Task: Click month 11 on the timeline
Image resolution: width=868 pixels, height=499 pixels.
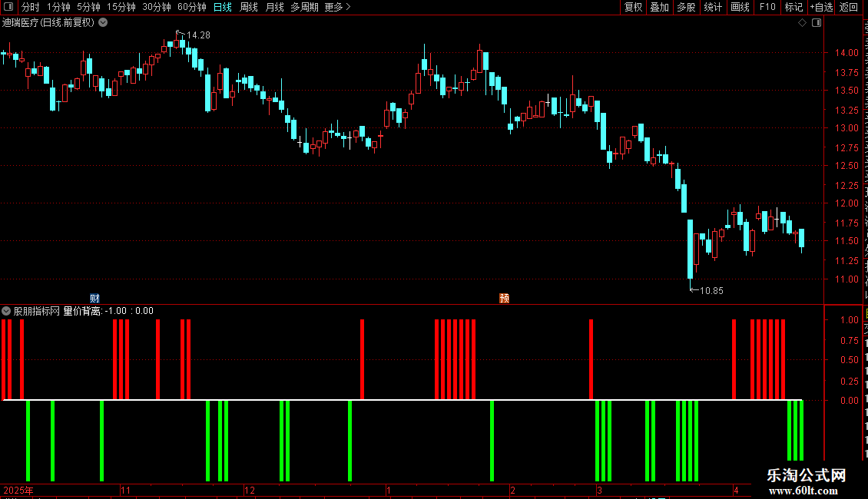Action: (x=126, y=490)
